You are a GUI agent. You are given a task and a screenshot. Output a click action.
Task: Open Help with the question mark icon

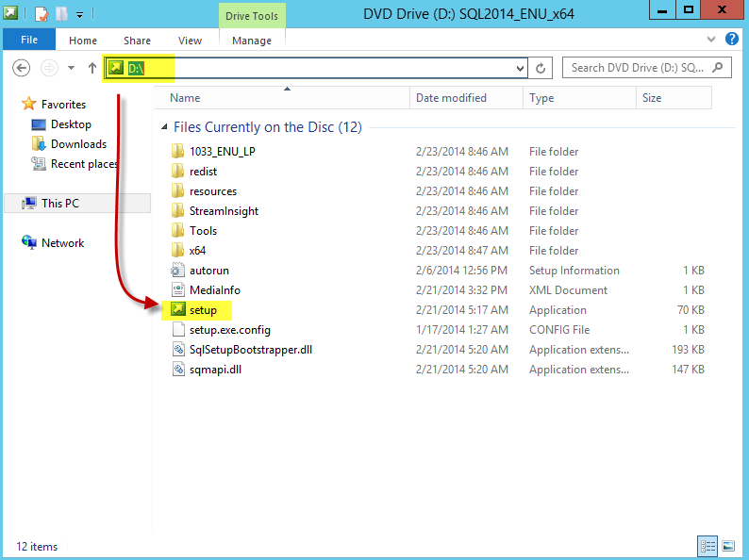732,39
